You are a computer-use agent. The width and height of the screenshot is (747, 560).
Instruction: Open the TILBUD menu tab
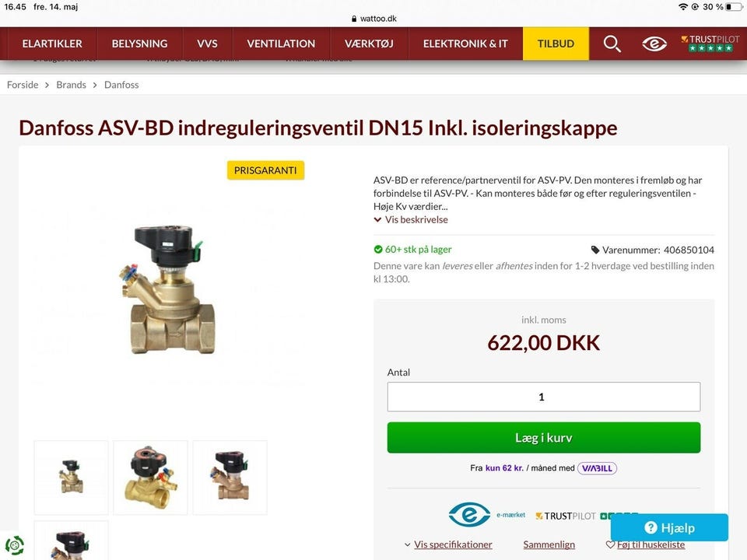coord(556,44)
